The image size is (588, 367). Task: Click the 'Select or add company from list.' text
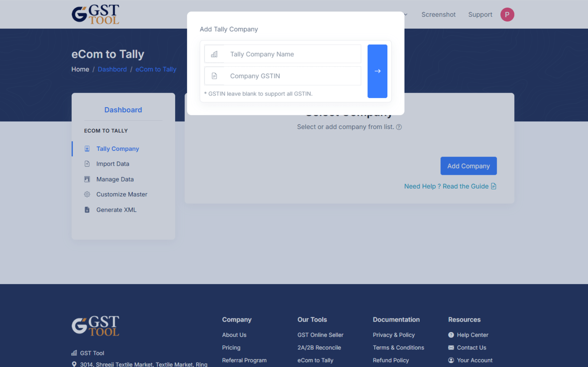click(x=345, y=127)
